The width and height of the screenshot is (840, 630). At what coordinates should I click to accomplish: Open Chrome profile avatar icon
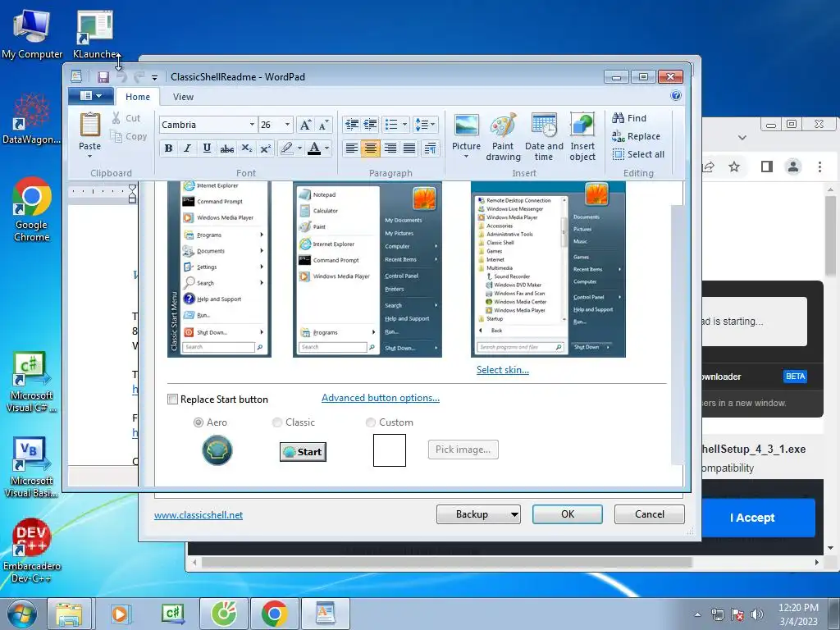[793, 167]
